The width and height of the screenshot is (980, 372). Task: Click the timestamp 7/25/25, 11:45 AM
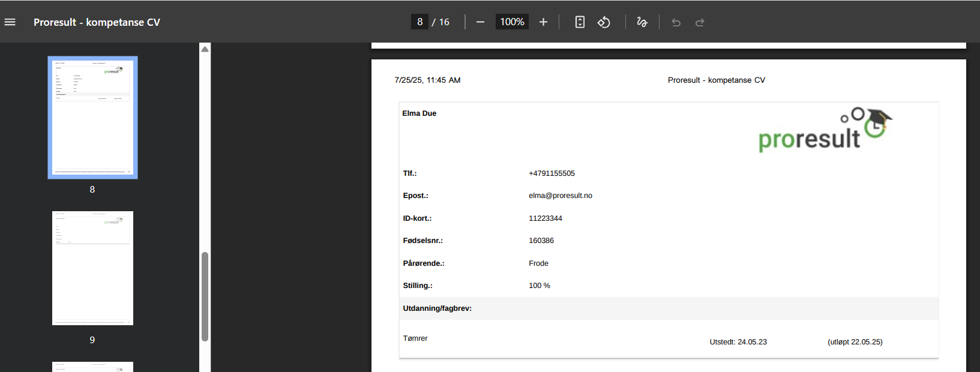pos(427,80)
